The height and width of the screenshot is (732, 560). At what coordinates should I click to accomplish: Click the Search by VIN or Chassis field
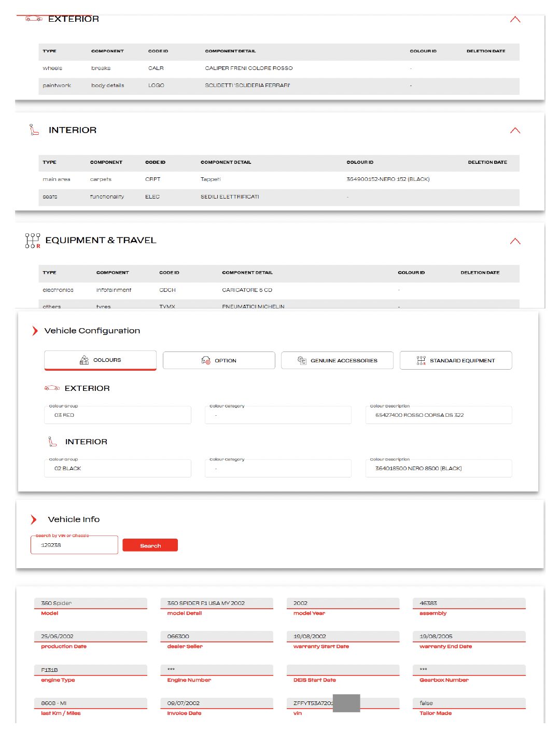[74, 545]
